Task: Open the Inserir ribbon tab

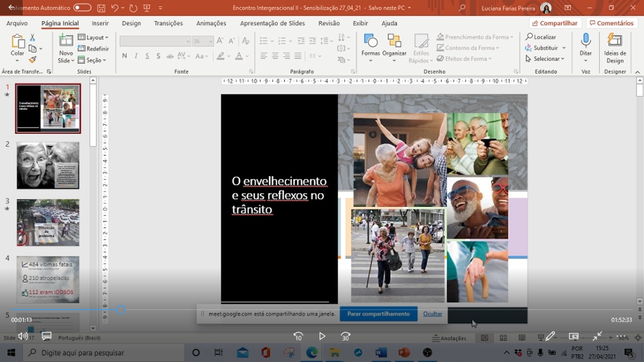Action: pyautogui.click(x=100, y=23)
